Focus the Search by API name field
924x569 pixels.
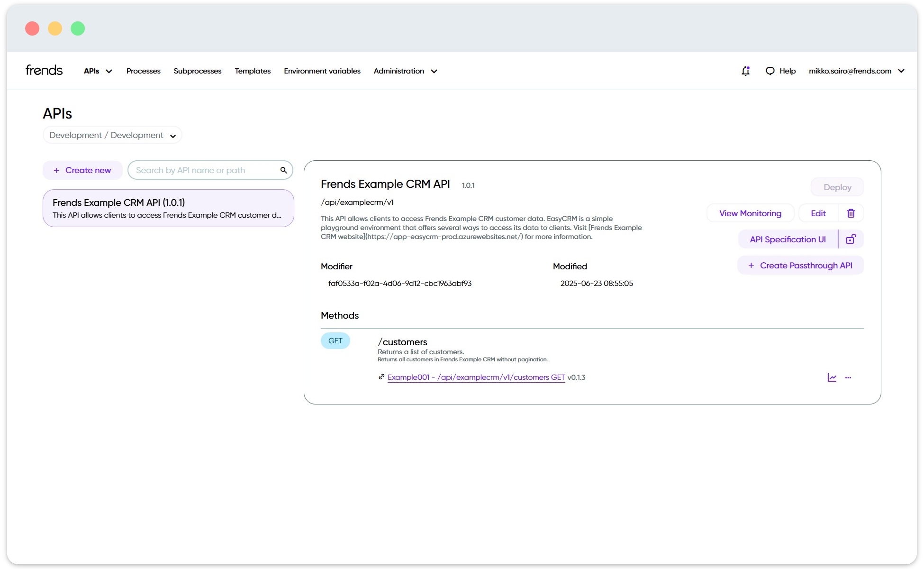(204, 170)
